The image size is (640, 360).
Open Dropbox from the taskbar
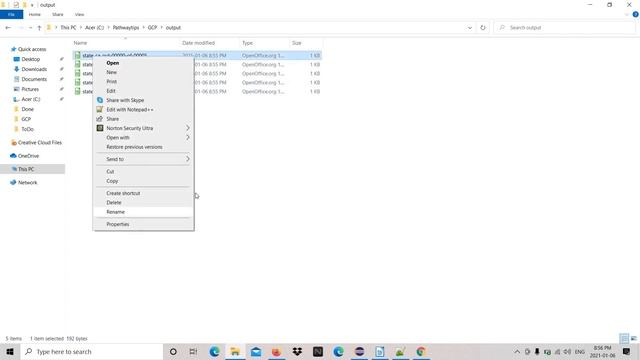coord(297,351)
